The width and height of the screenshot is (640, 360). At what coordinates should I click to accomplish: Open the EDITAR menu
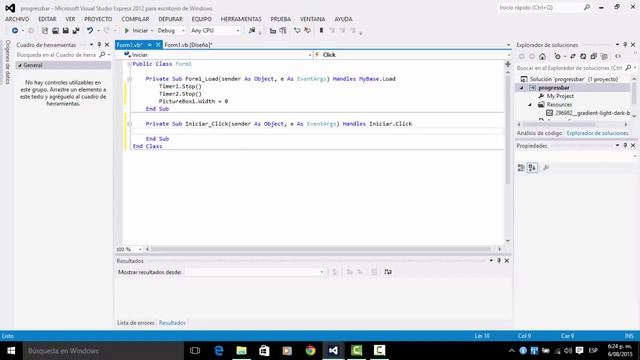tap(47, 19)
